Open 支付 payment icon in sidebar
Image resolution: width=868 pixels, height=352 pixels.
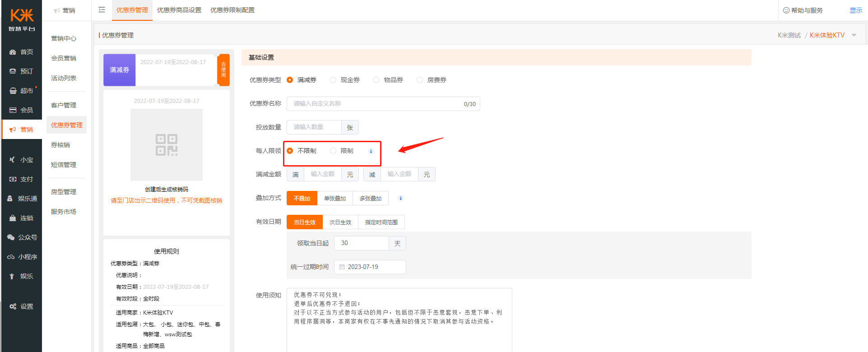coord(13,179)
